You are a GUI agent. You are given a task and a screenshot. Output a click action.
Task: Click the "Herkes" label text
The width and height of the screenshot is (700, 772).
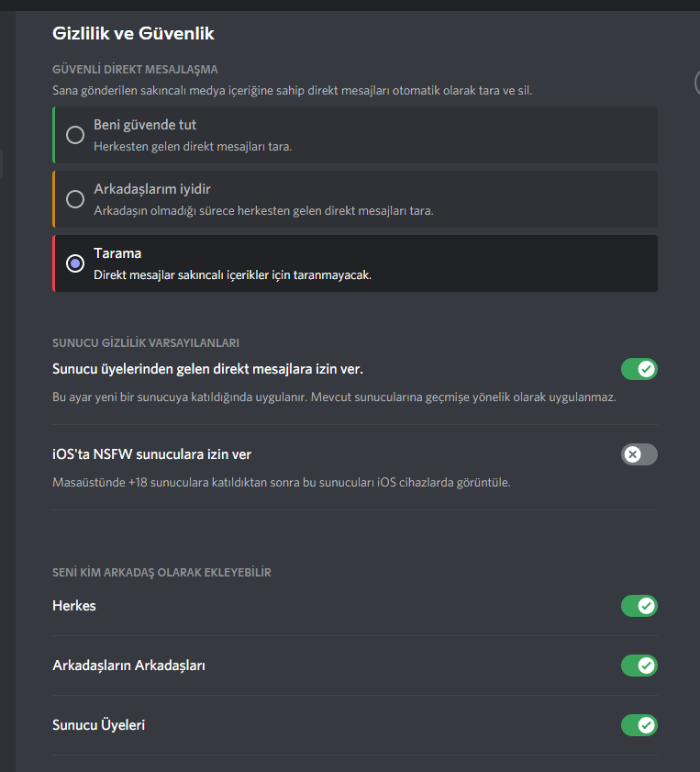(x=74, y=606)
